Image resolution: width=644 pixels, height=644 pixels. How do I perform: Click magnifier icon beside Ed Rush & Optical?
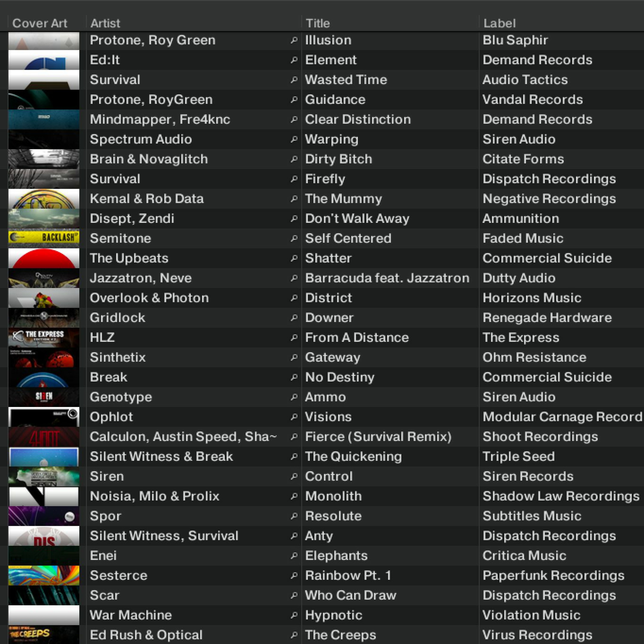294,635
